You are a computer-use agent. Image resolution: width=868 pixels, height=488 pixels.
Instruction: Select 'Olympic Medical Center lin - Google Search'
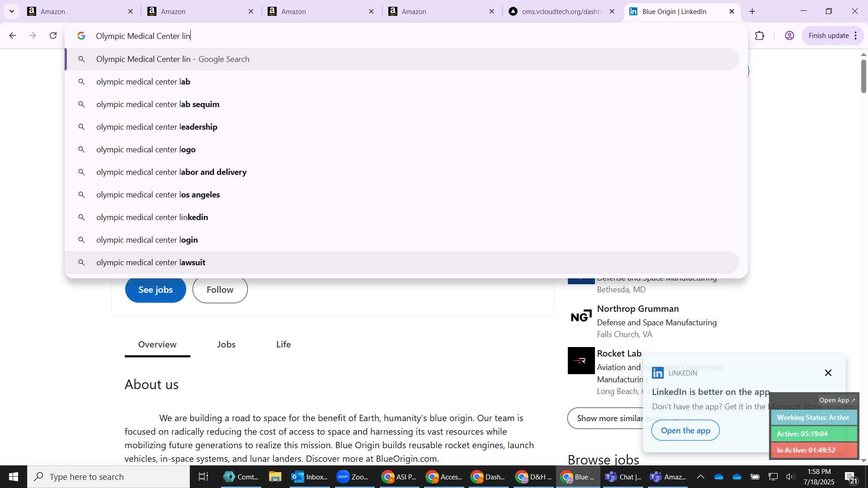(x=402, y=59)
